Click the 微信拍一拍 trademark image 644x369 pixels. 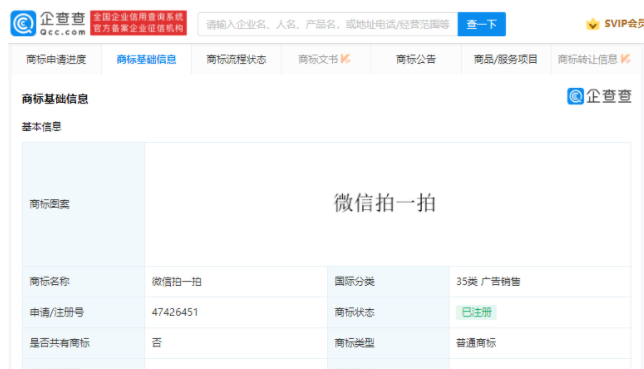click(384, 203)
